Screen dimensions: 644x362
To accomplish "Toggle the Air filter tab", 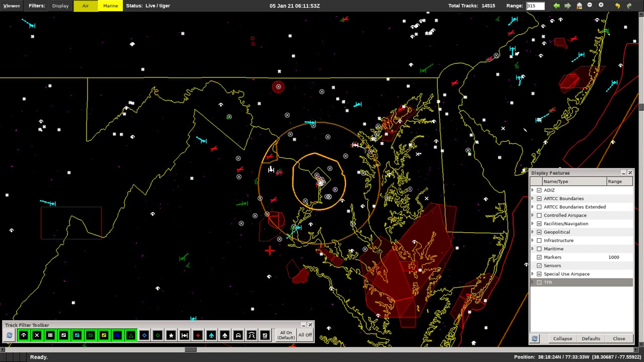I will [86, 6].
